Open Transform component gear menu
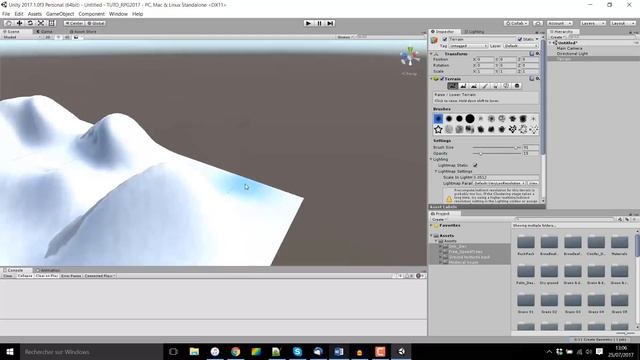640x360 pixels. (x=538, y=53)
